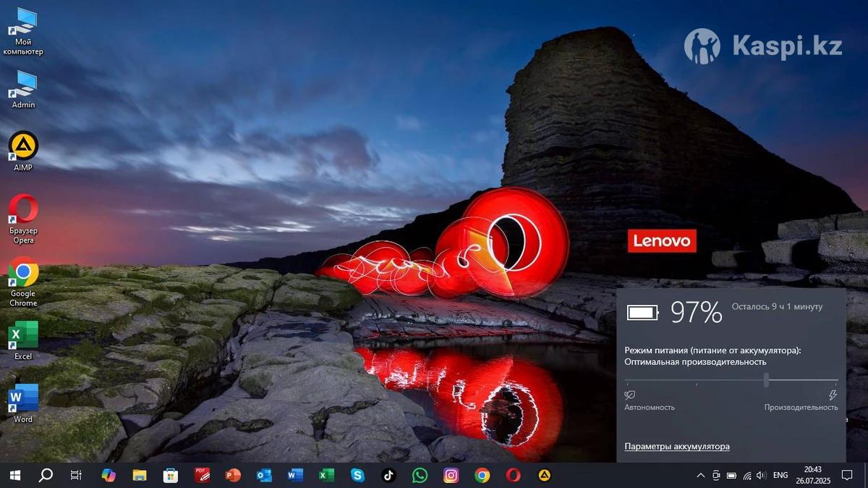Open TikTok from the taskbar
The image size is (868, 488).
pos(389,476)
